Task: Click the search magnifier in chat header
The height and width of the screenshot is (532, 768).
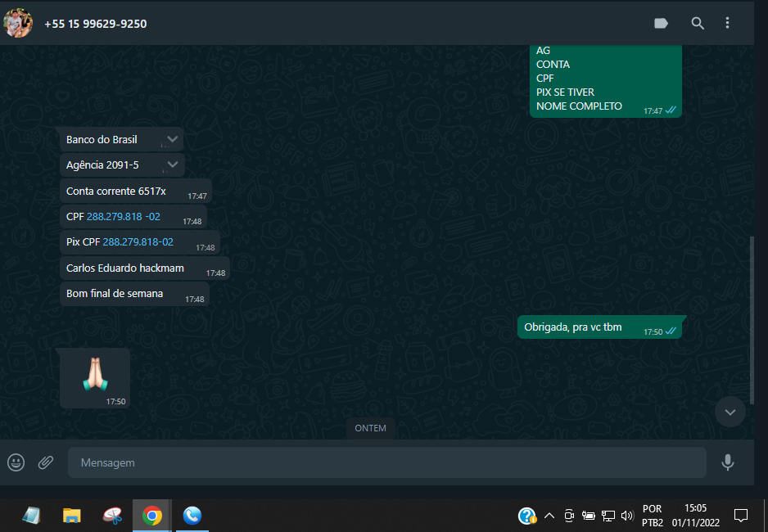Action: [x=698, y=24]
